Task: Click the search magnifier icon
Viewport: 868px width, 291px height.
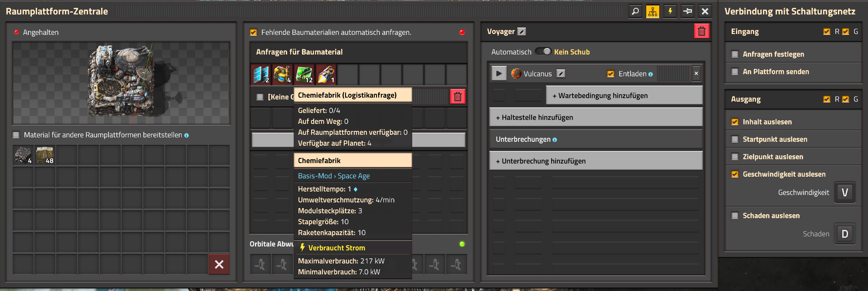Action: tap(635, 11)
